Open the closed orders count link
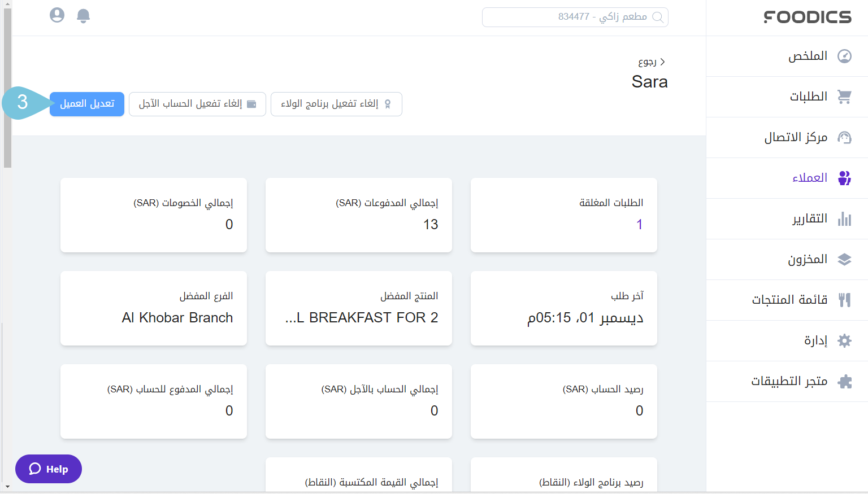 639,225
